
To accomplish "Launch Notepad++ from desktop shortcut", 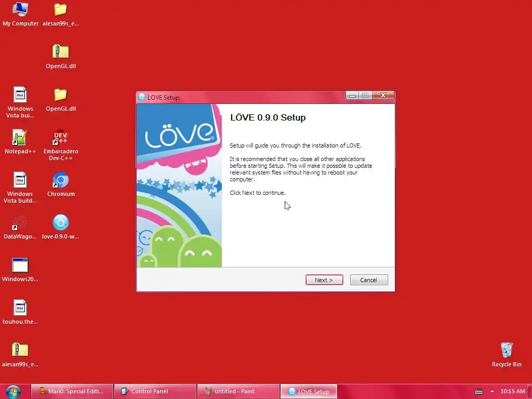I will (20, 142).
